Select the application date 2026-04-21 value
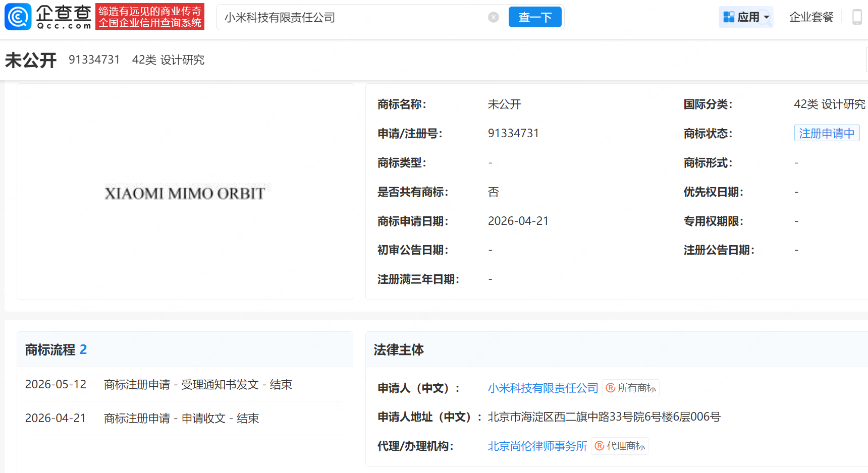Screen dimensions: 868x473 pos(518,221)
